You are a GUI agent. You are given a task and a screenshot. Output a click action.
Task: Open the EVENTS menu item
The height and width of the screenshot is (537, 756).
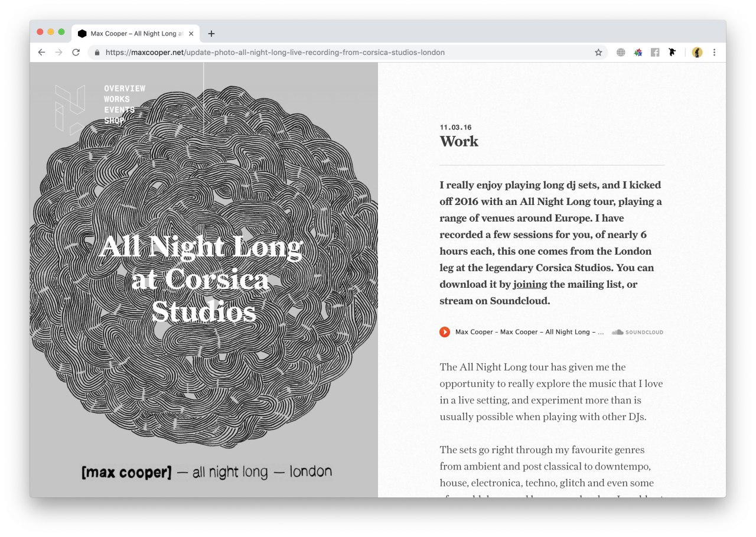coord(119,110)
